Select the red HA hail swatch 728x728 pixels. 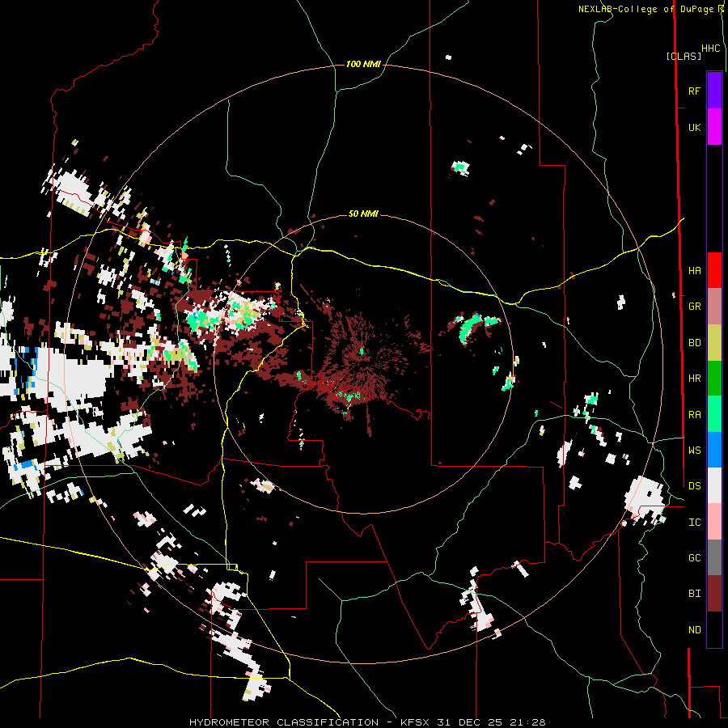[x=714, y=270]
